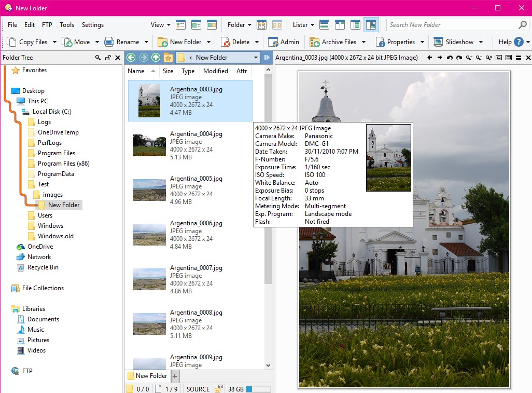Click the search icon in Folder Tree header
532x393 pixels.
pos(97,58)
